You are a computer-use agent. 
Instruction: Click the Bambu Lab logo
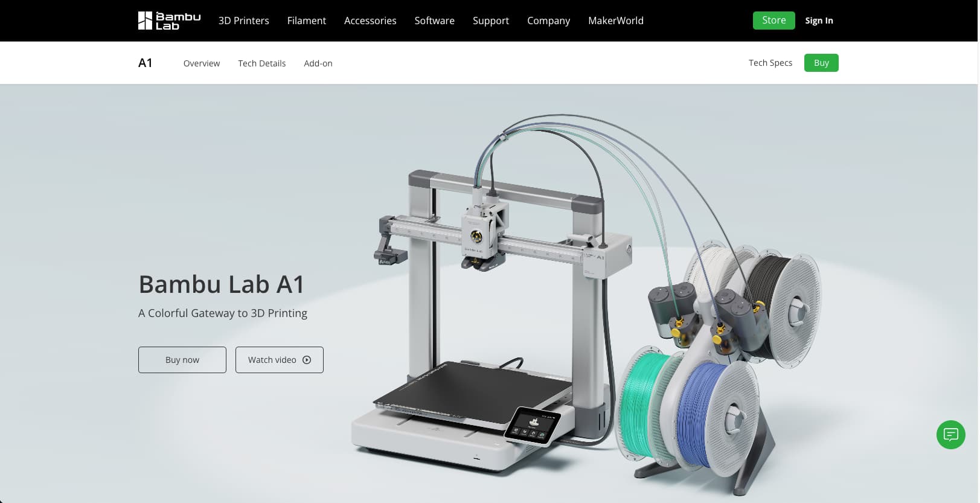point(169,21)
